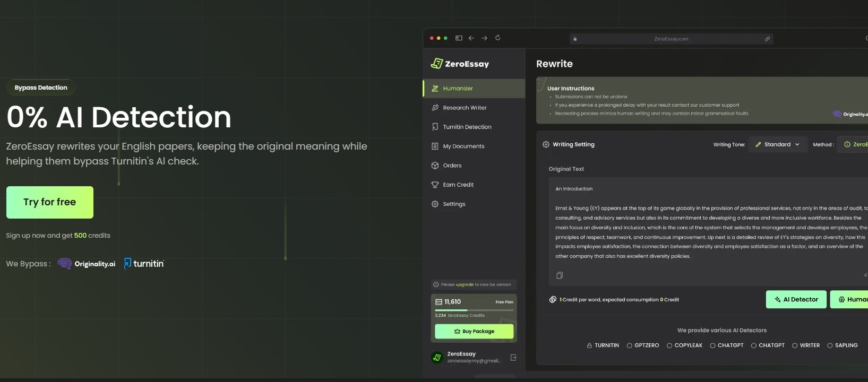This screenshot has height=382, width=868.
Task: Click the logout icon beside account email
Action: pos(513,358)
